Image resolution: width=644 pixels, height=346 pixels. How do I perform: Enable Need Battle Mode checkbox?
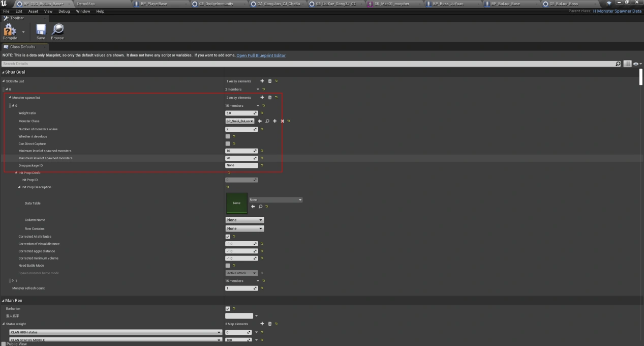[x=228, y=266]
